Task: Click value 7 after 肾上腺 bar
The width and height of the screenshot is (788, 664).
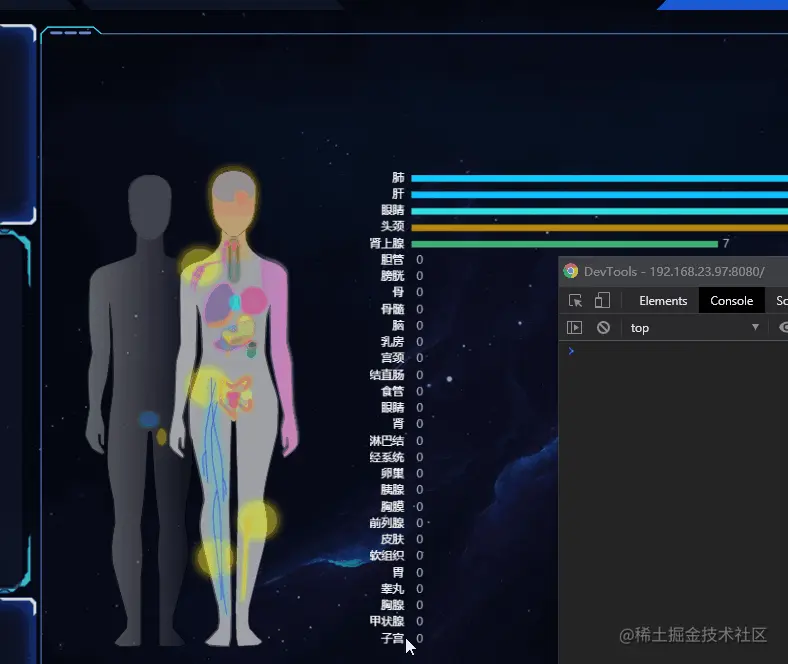Action: point(726,243)
